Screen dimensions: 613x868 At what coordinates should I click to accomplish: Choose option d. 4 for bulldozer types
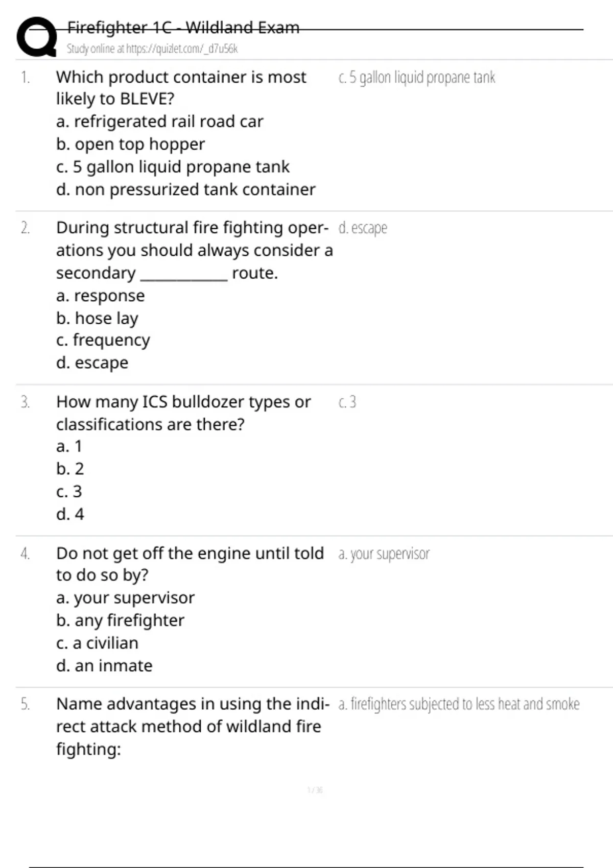70,514
